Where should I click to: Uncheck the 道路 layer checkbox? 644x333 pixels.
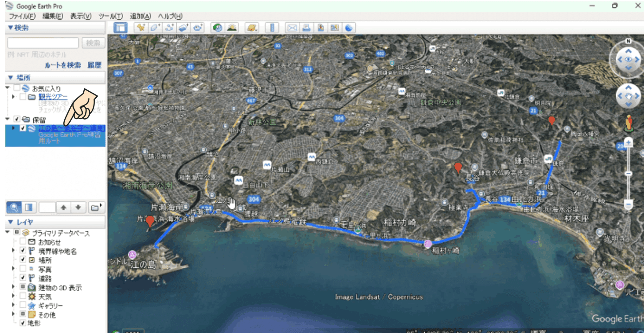23,278
